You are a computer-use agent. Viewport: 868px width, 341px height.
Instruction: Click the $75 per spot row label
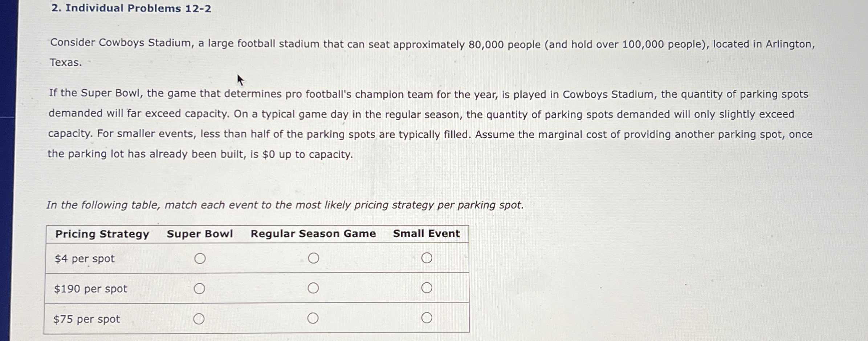pyautogui.click(x=86, y=319)
